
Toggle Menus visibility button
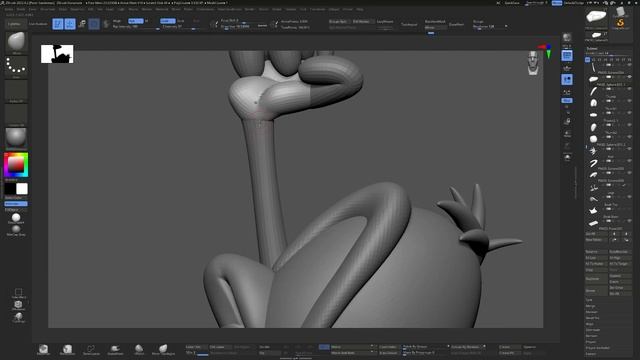pos(557,3)
